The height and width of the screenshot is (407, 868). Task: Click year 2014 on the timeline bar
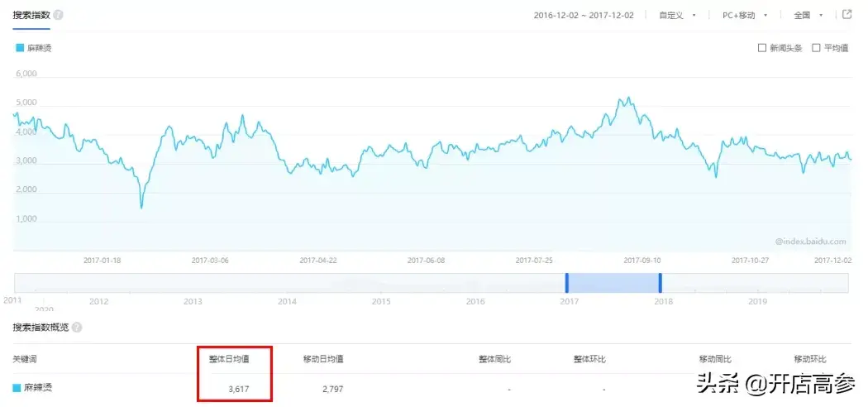pos(287,302)
